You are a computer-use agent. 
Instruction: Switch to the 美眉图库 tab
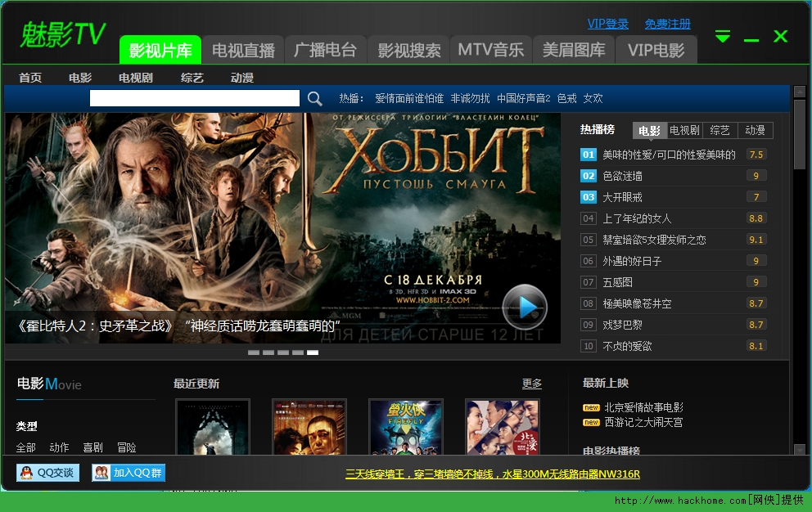(x=573, y=50)
